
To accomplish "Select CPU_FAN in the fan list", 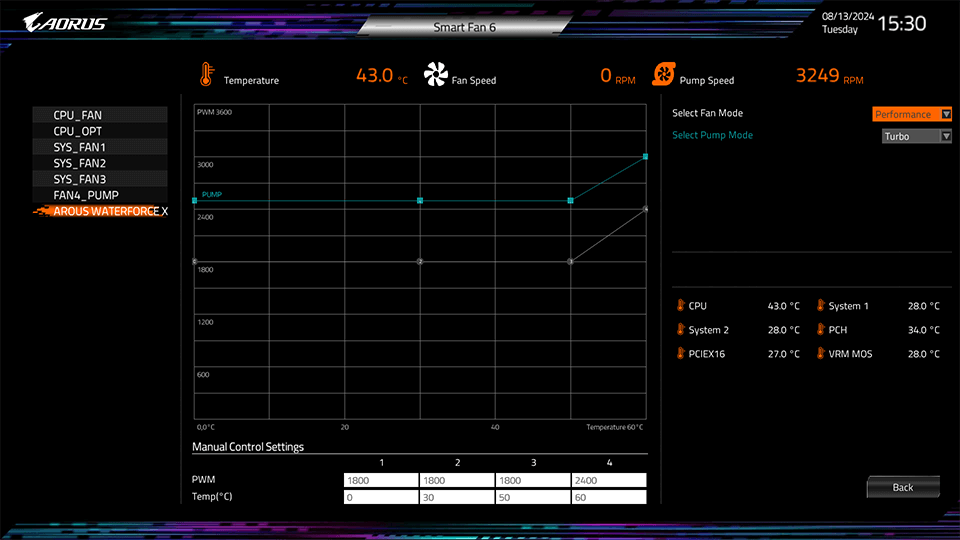I will click(x=78, y=115).
